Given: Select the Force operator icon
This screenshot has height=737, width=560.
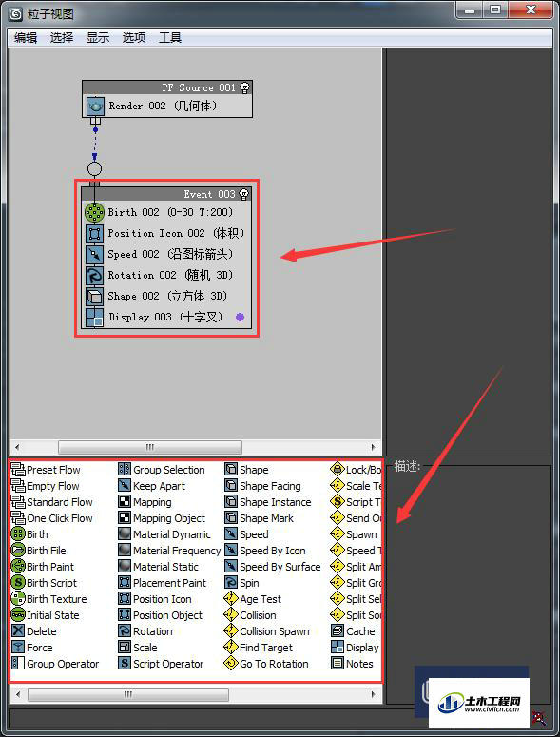Looking at the screenshot, I should [18, 648].
